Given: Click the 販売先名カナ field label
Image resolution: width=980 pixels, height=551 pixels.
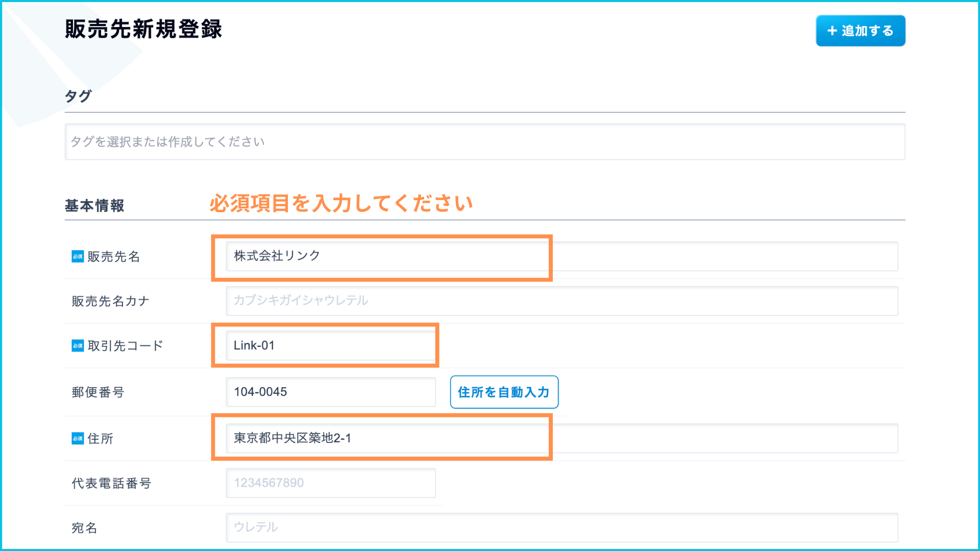Looking at the screenshot, I should pos(110,301).
